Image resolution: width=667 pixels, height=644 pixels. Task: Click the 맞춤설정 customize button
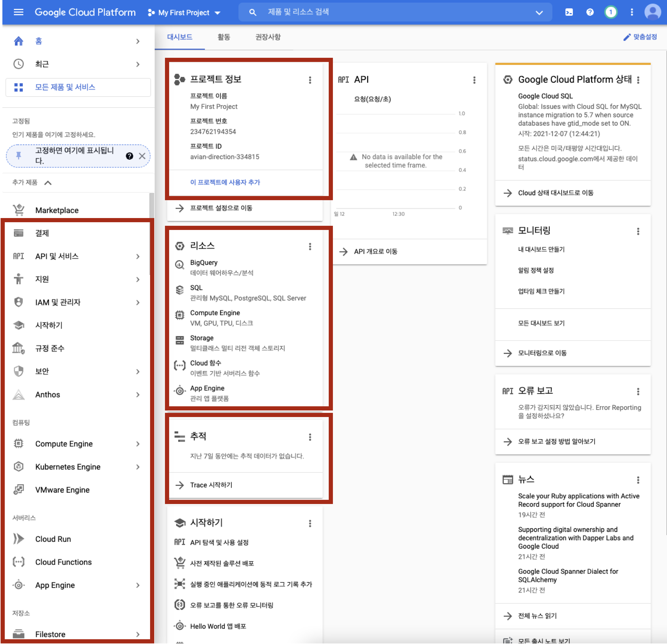click(640, 37)
